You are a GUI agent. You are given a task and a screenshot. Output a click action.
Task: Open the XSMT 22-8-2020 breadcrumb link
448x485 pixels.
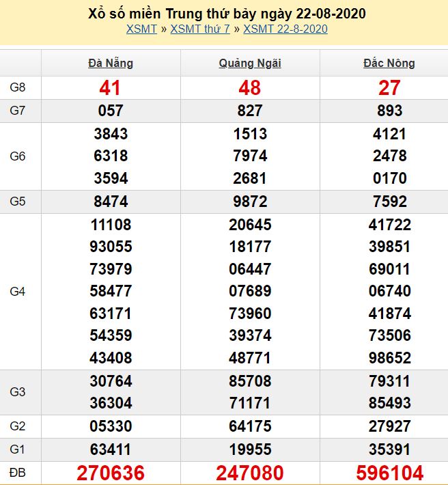click(x=285, y=29)
